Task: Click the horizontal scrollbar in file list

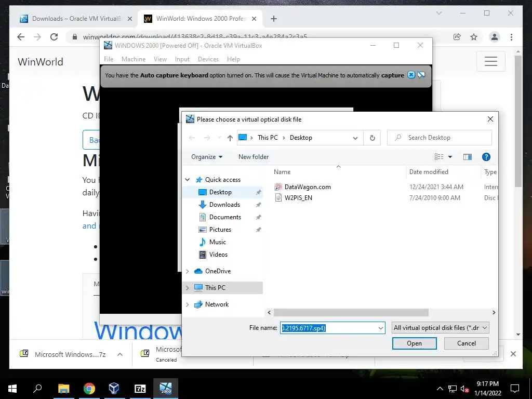Action: point(351,312)
